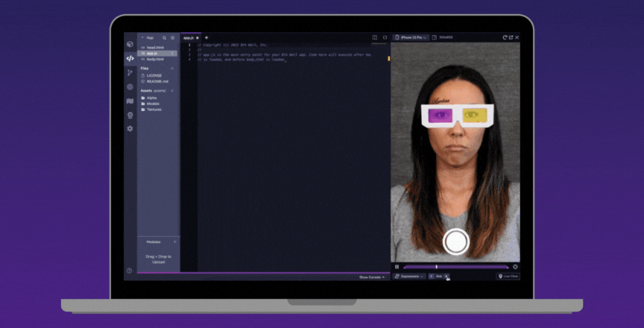Image resolution: width=644 pixels, height=328 pixels.
Task: Click the simulator dimensions value field
Action: 446,37
